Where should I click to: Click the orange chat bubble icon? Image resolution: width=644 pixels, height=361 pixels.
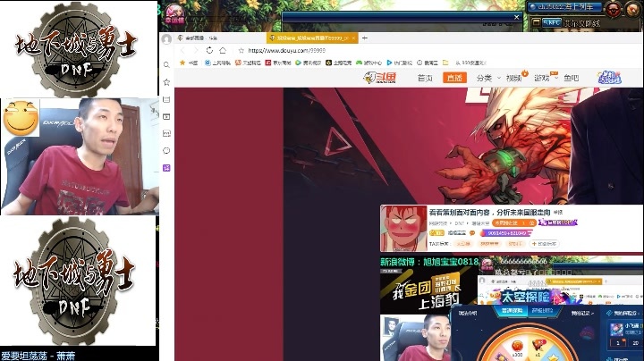click(x=472, y=233)
